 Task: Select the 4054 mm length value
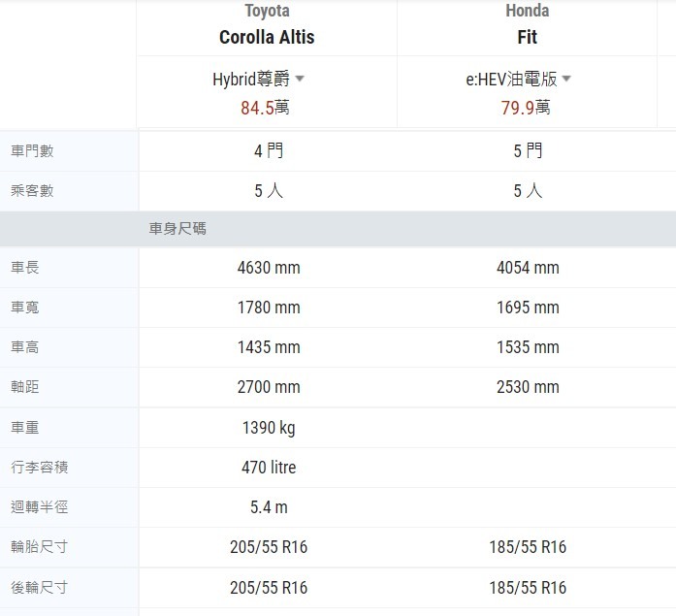click(528, 268)
